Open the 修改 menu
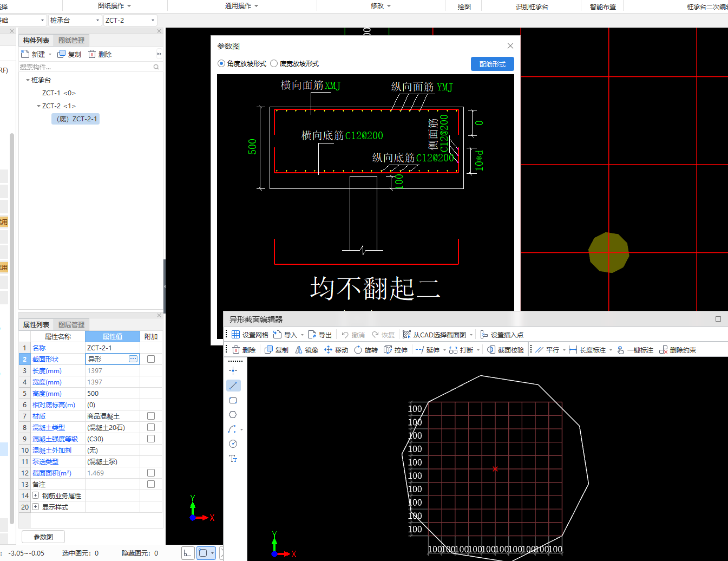This screenshot has height=561, width=728. click(381, 6)
